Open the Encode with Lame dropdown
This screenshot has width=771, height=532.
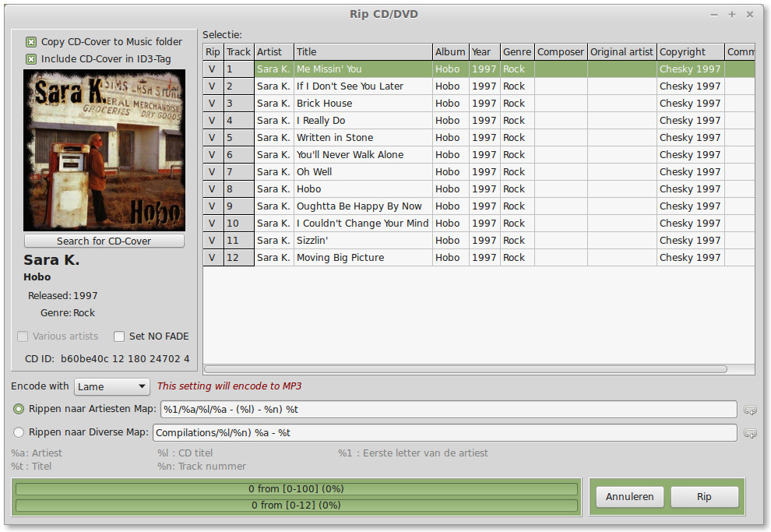click(x=112, y=386)
